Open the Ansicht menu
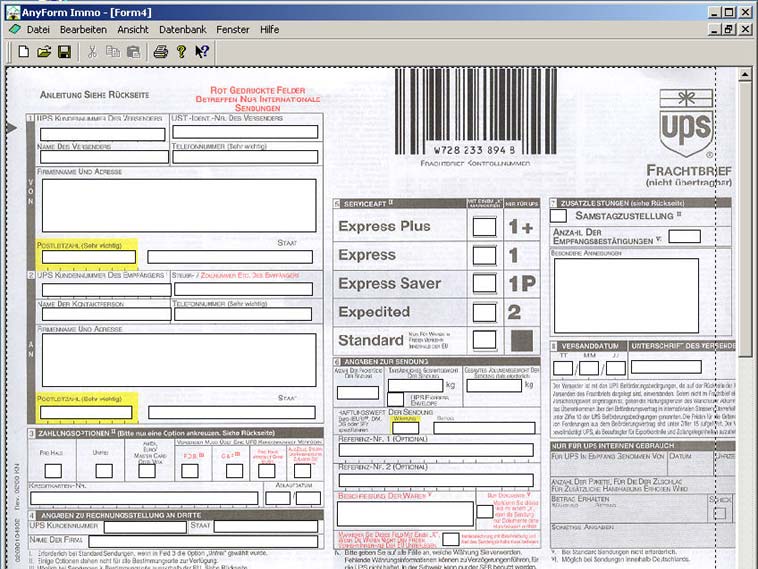 pyautogui.click(x=133, y=29)
